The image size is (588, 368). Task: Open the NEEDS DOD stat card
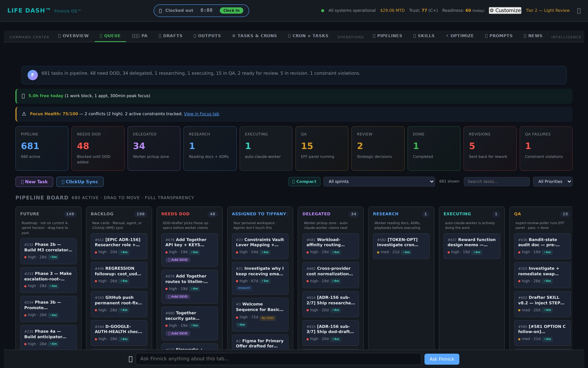98,148
